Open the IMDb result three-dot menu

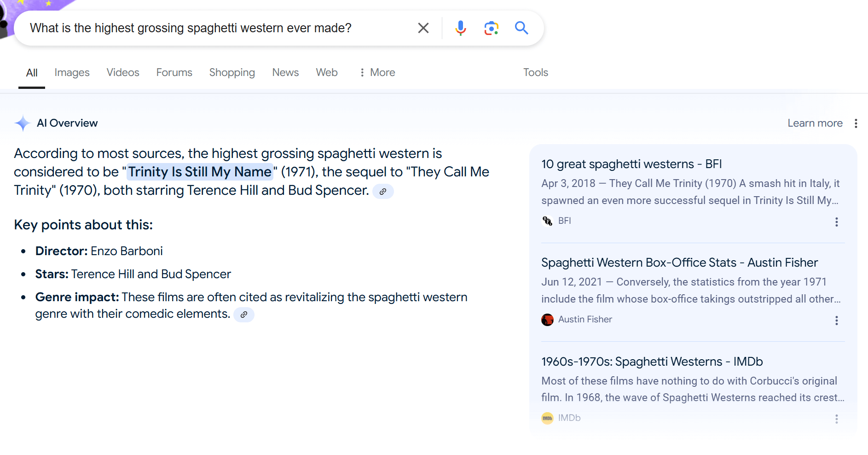point(836,419)
